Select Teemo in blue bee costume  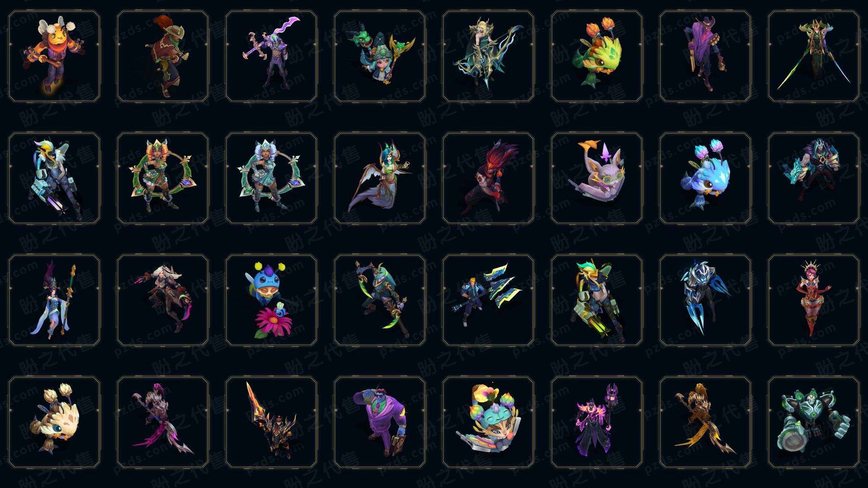click(x=271, y=300)
